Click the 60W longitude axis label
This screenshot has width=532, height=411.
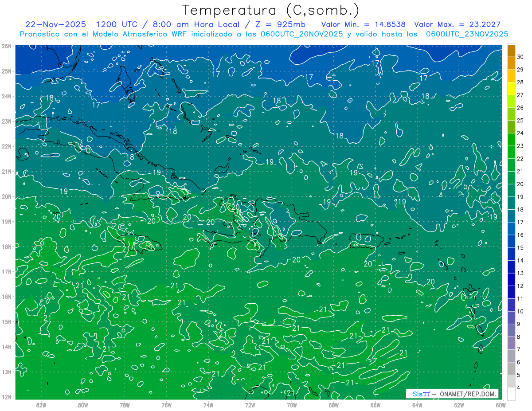coord(501,405)
